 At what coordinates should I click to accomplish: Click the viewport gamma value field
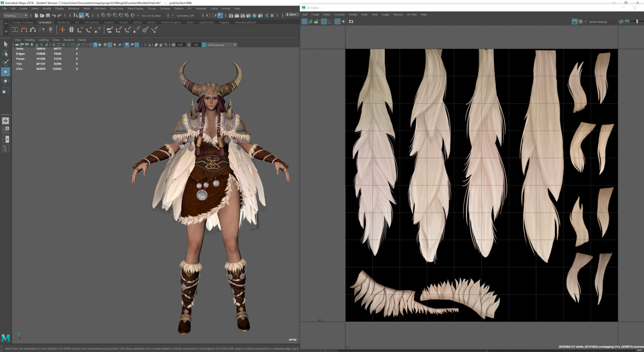(x=196, y=45)
